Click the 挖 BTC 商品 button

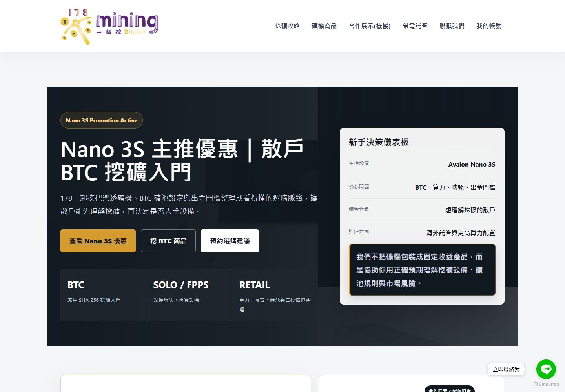click(x=168, y=241)
